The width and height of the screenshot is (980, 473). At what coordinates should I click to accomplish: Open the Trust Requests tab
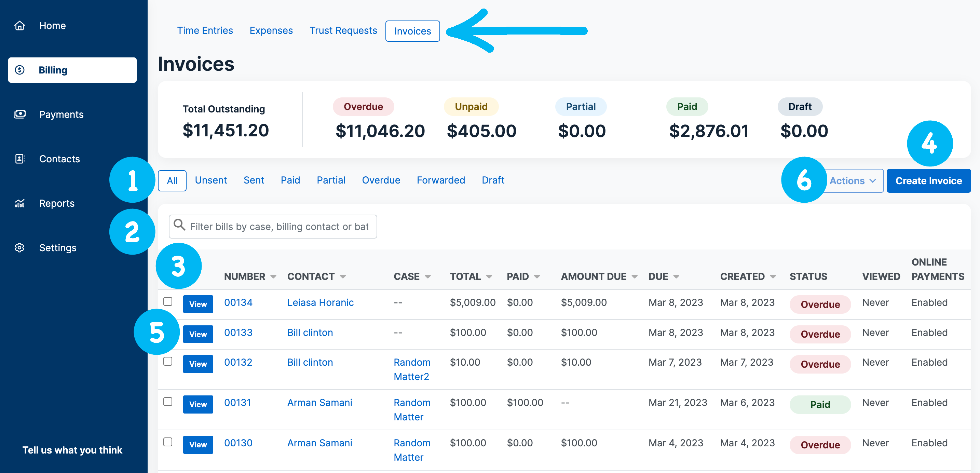343,30
